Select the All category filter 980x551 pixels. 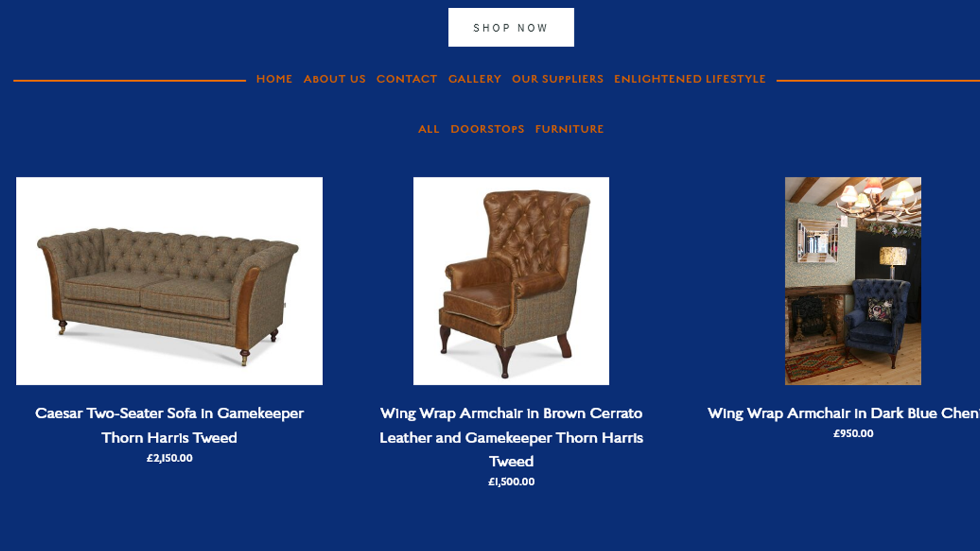[429, 129]
